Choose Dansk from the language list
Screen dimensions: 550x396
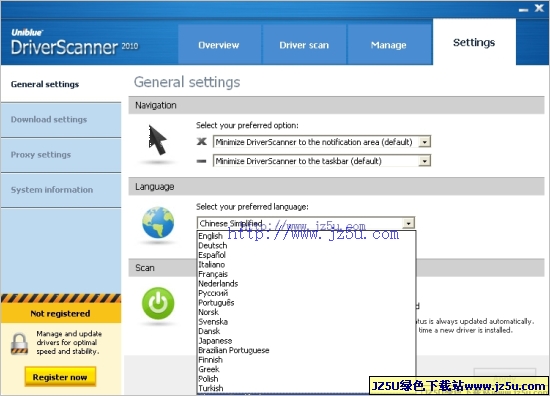tap(306, 331)
